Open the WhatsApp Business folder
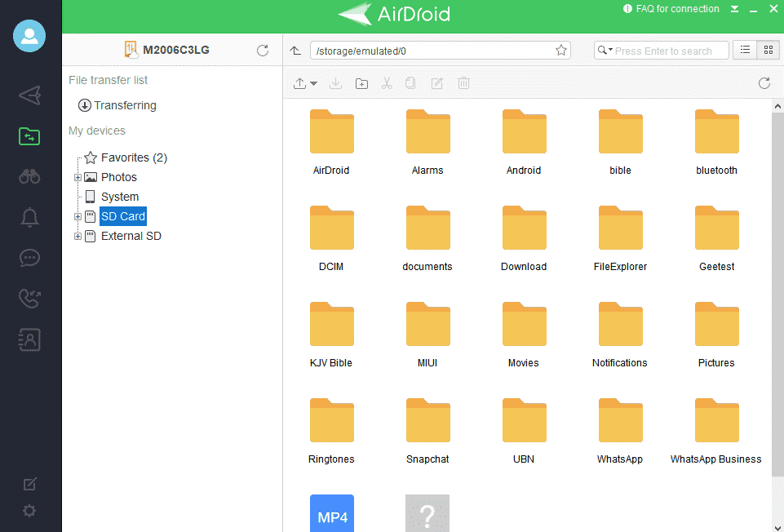Viewport: 784px width, 532px height. 715,420
